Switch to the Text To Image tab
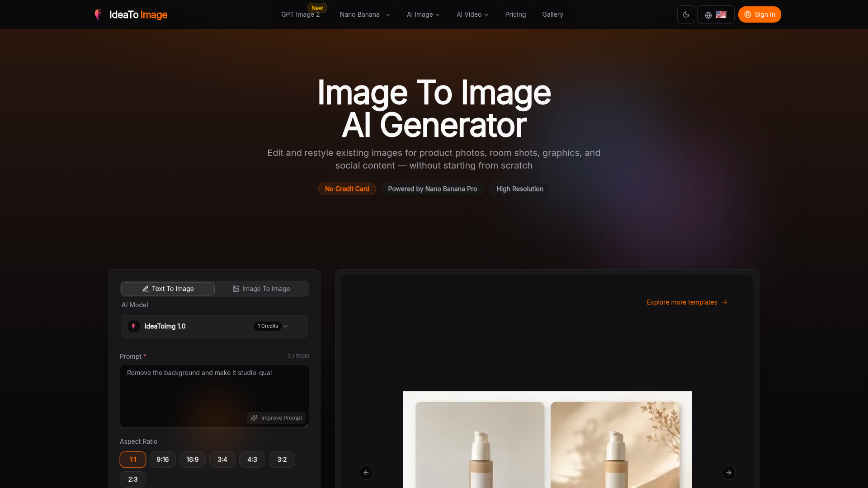This screenshot has width=868, height=488. tap(168, 289)
